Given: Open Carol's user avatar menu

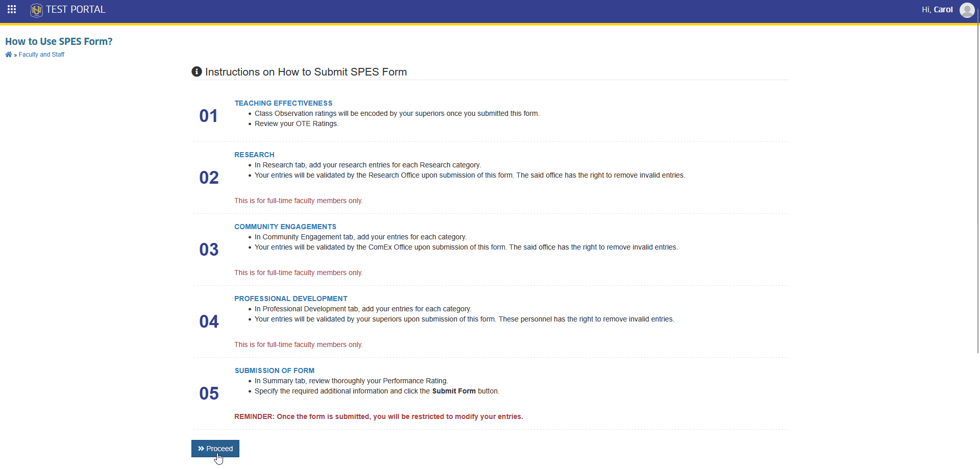Looking at the screenshot, I should (967, 10).
